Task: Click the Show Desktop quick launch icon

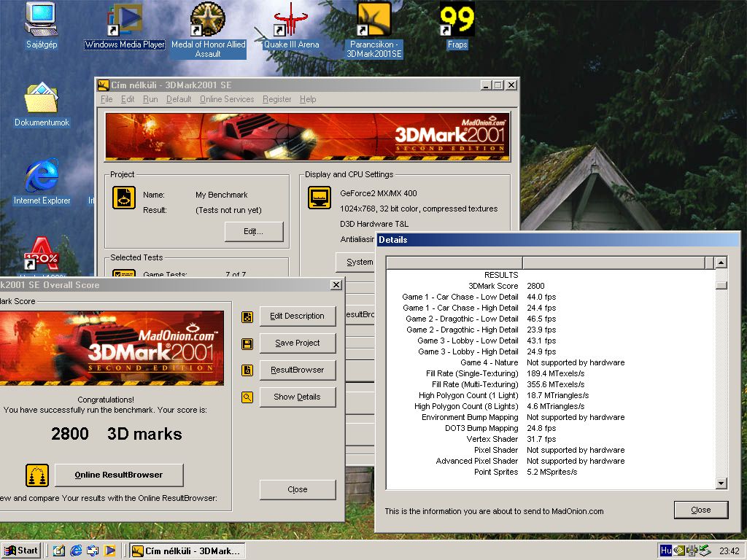Action: tap(58, 551)
